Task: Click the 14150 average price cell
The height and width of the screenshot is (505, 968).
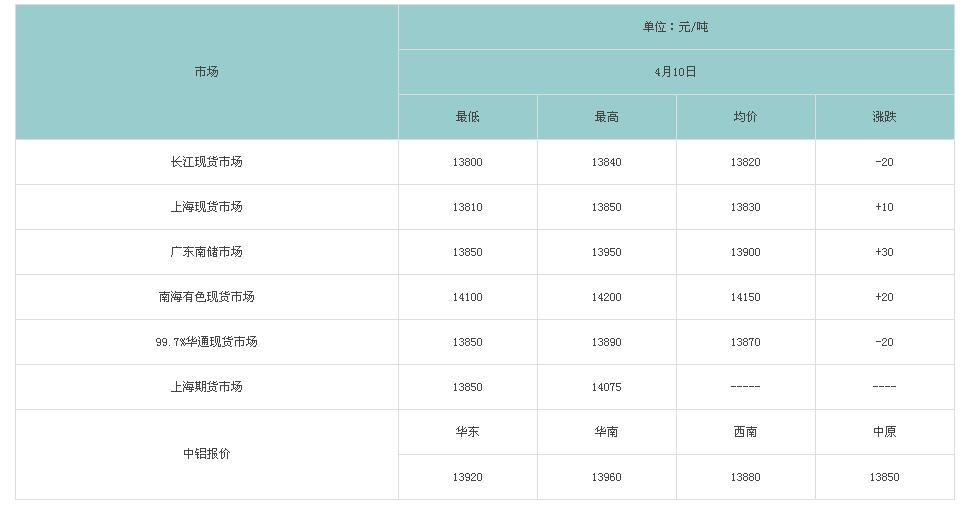Action: point(745,297)
